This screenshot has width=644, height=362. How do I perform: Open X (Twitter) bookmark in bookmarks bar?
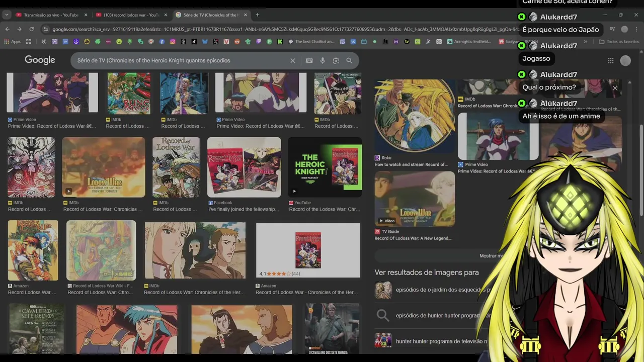point(215,41)
